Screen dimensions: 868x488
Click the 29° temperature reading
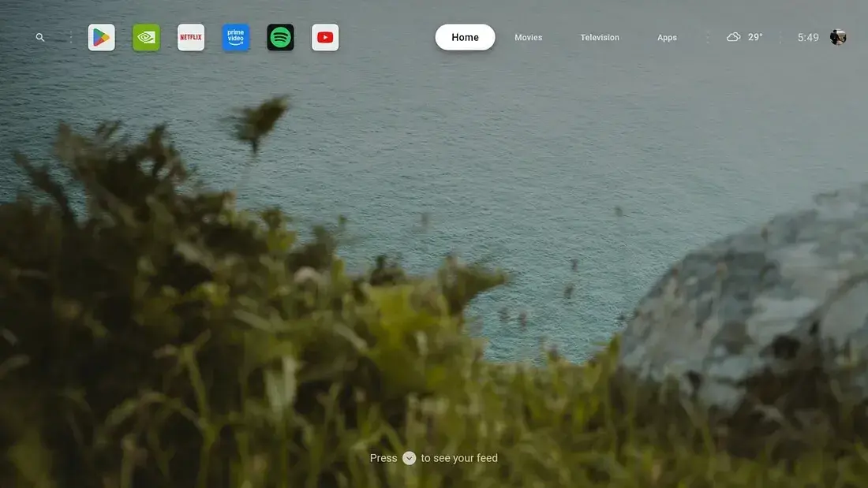[x=755, y=37]
